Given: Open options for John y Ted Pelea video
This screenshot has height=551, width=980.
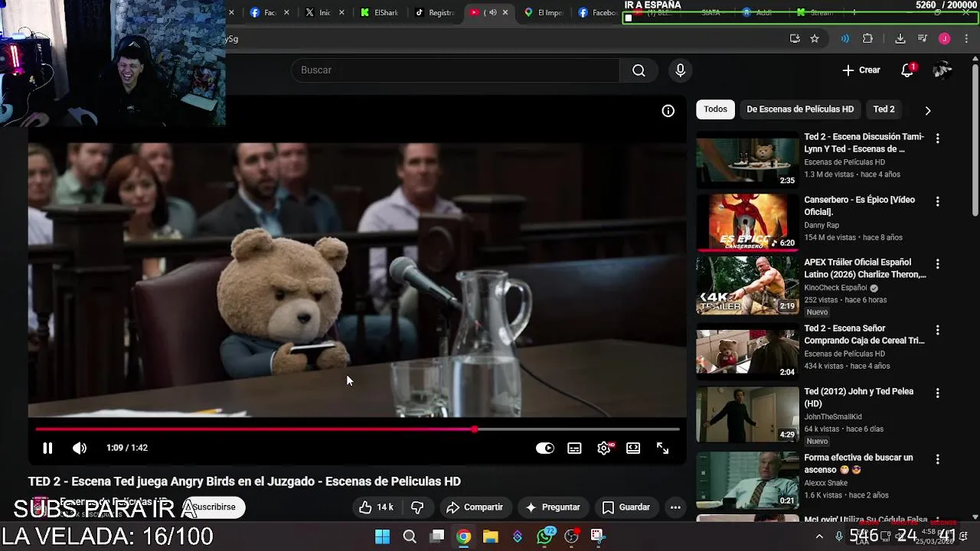Looking at the screenshot, I should [938, 393].
